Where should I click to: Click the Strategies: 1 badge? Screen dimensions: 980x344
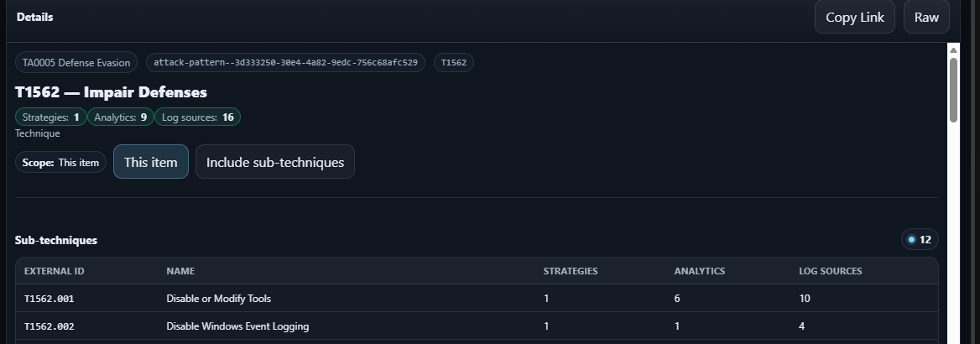click(50, 117)
